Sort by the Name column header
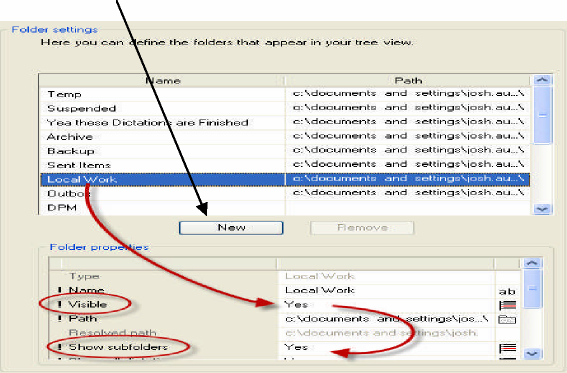Screen dimensions: 567x373 tap(162, 81)
